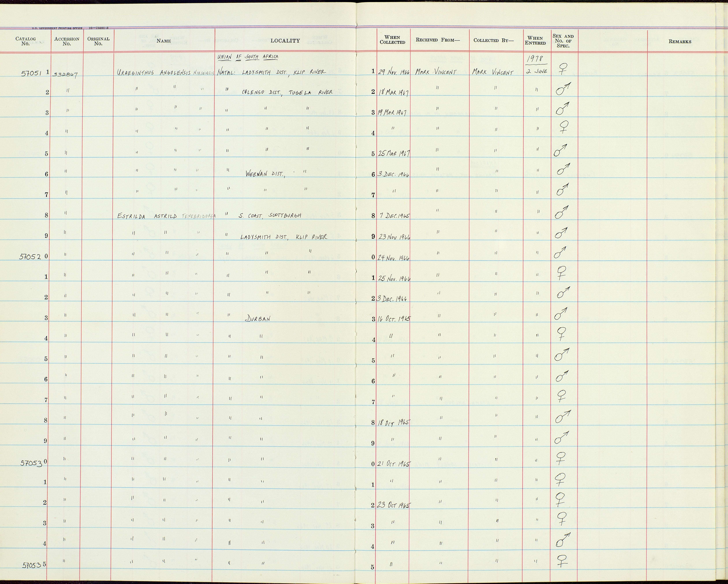Select the 'Name' column header
728x584 pixels.
tap(164, 41)
